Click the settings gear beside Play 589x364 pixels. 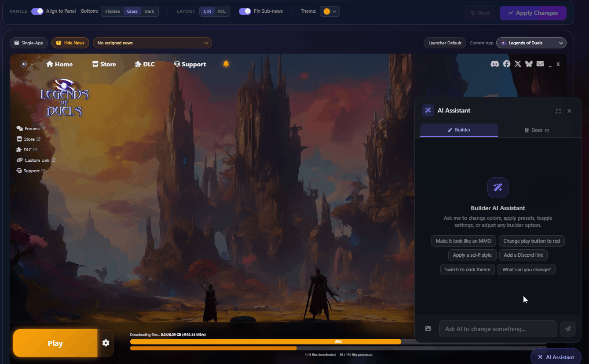coord(106,343)
